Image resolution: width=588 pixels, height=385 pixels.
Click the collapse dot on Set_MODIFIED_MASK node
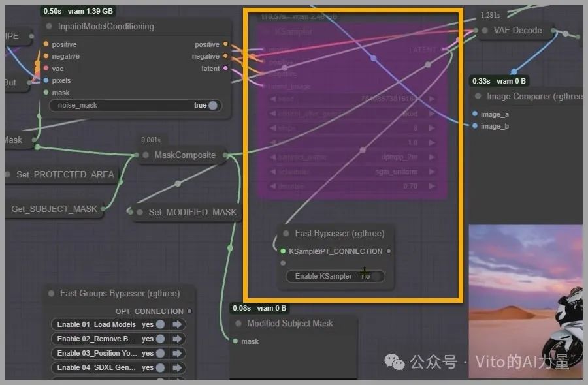(x=140, y=212)
